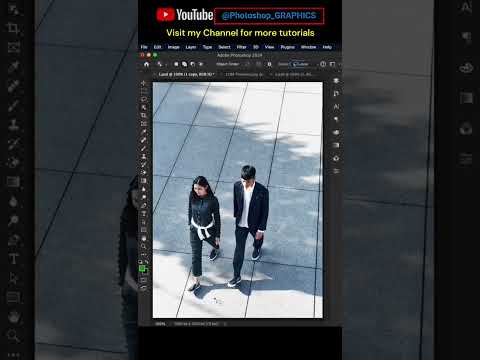Select the History Brush tool
The image size is (480, 360).
(144, 164)
